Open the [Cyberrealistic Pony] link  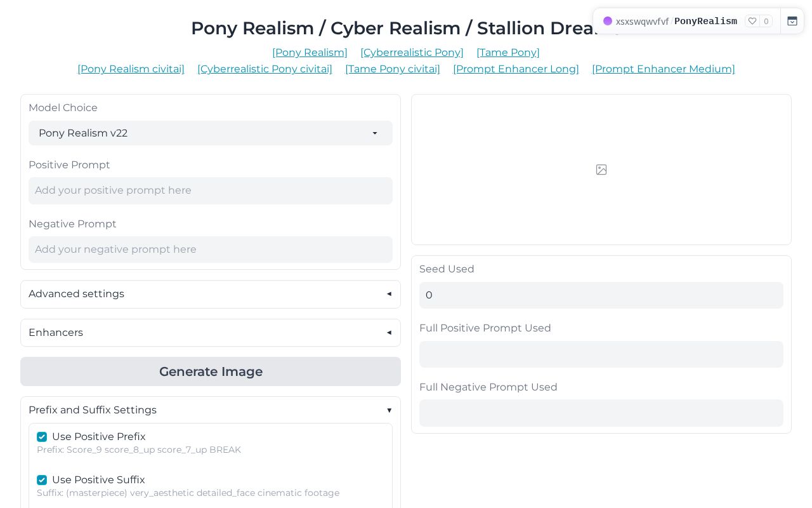click(412, 53)
